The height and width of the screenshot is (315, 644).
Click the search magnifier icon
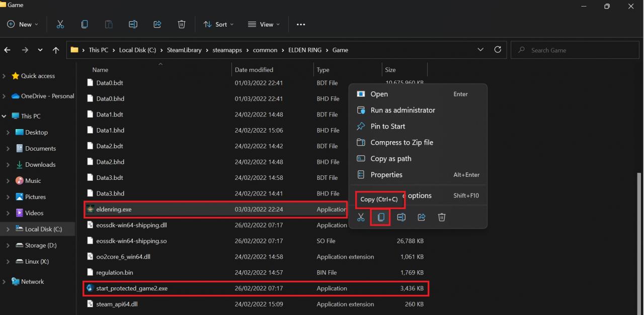tap(521, 50)
